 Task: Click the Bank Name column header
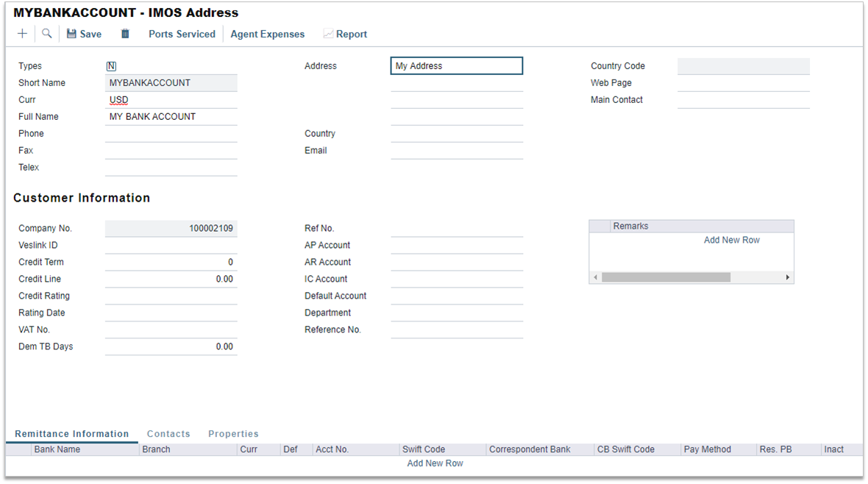coord(57,449)
